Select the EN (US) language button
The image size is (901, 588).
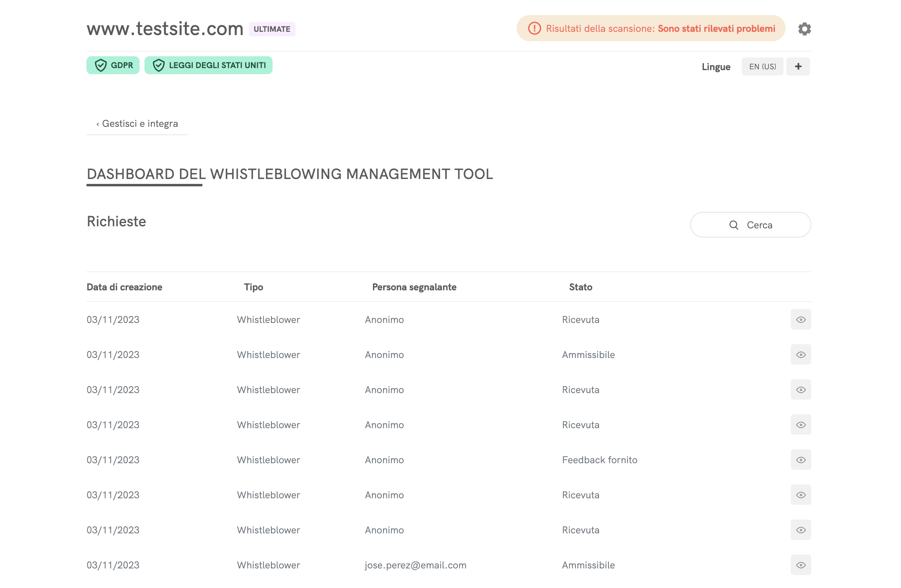tap(762, 66)
